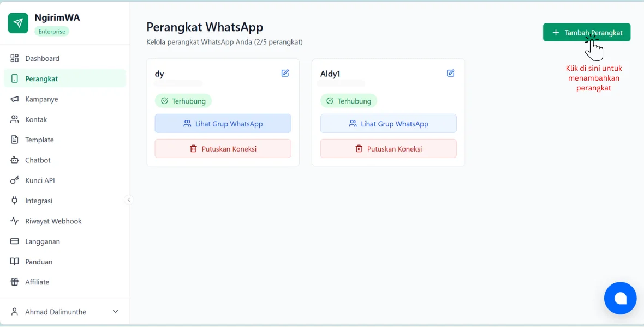
Task: Click the Affiliate gift icon
Action: coord(14,282)
